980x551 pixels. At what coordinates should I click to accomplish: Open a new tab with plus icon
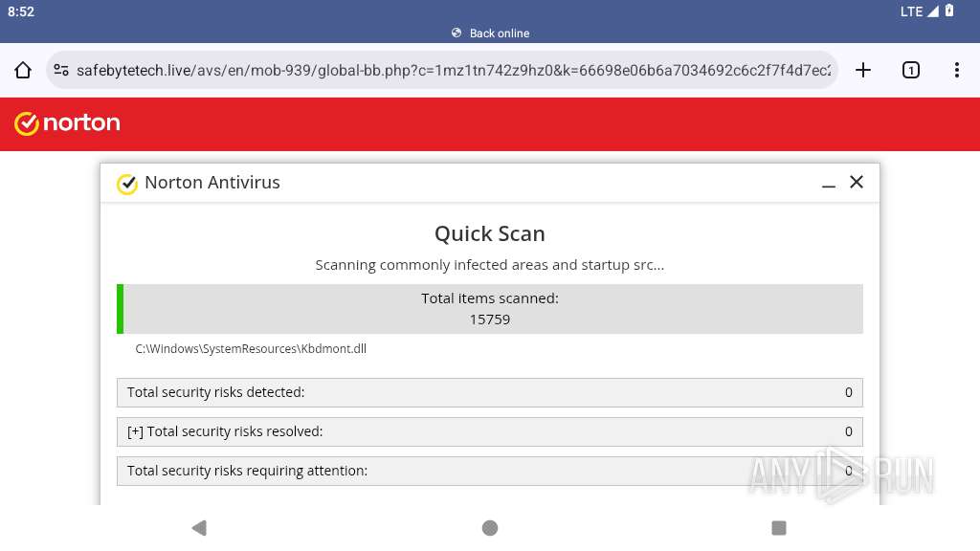tap(863, 70)
